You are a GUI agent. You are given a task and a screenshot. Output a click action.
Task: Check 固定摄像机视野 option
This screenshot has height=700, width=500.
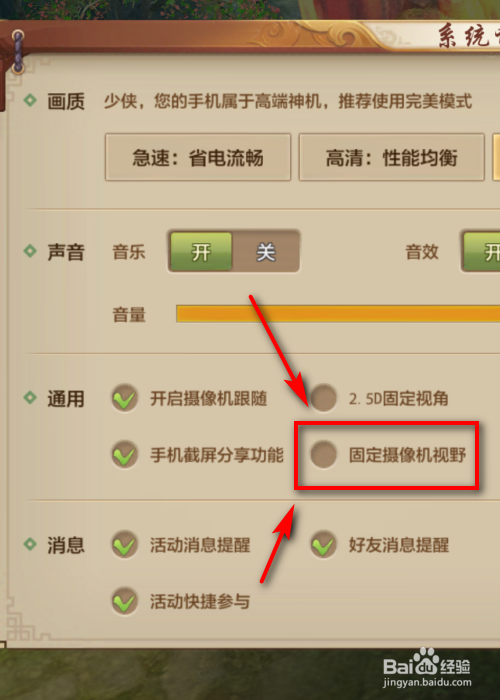tap(323, 454)
